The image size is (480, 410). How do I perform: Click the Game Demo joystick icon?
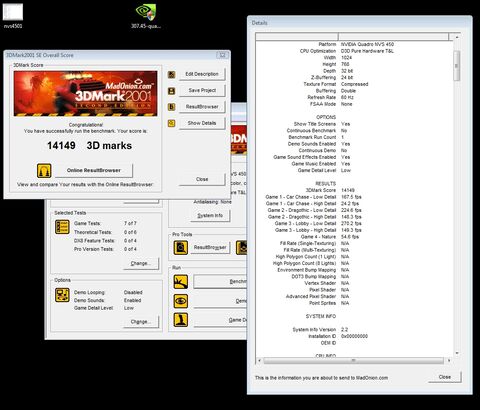coord(181,320)
